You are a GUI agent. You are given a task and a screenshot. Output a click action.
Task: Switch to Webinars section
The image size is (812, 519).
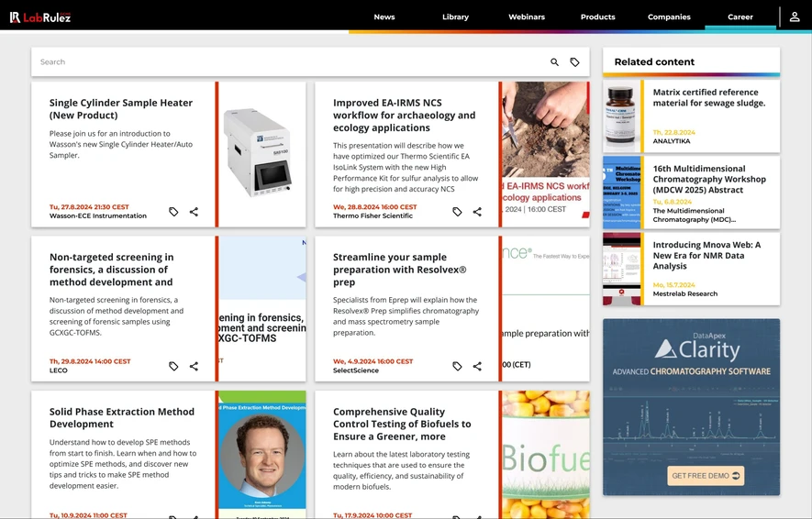pyautogui.click(x=527, y=17)
